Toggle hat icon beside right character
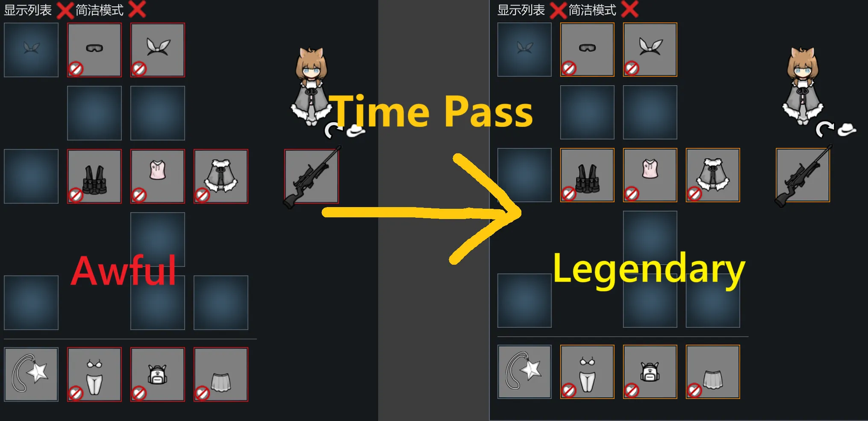The width and height of the screenshot is (868, 421). [x=847, y=129]
